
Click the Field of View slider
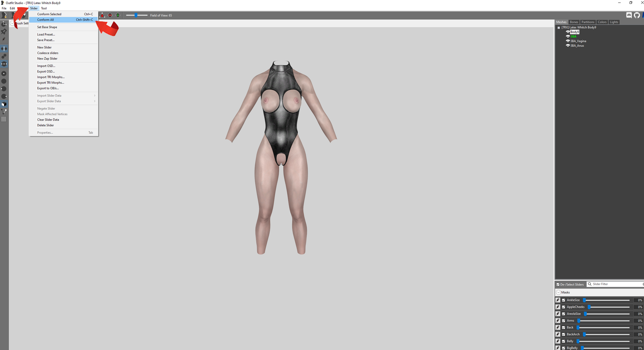137,15
